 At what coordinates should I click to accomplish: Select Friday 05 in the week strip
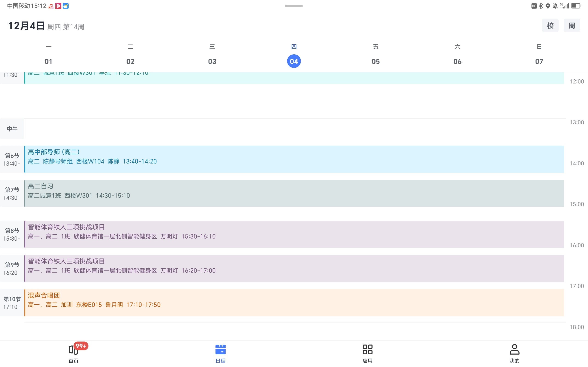375,61
